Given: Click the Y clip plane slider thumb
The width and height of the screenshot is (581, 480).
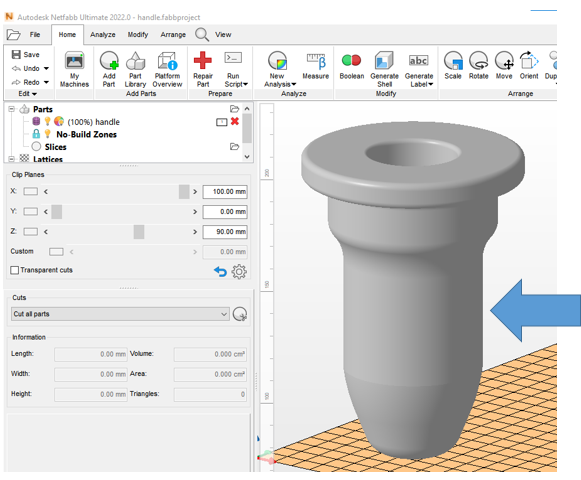Looking at the screenshot, I should click(x=57, y=212).
